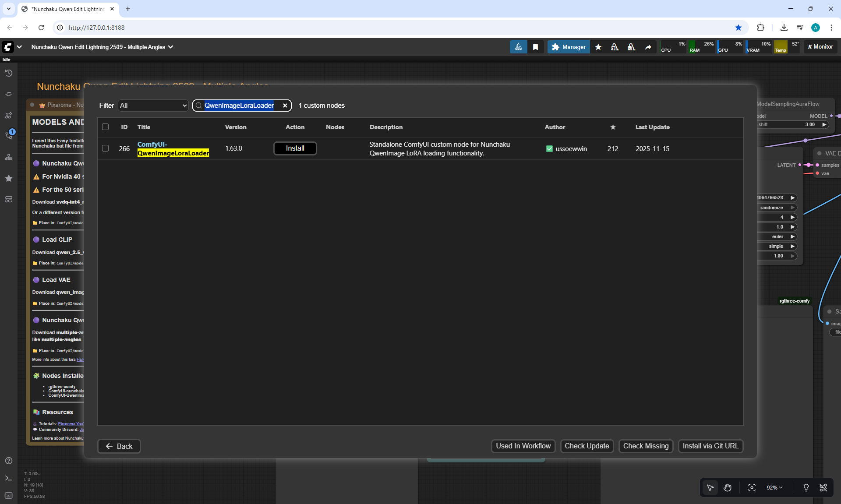Toggle link visibility icon at bottom right
Screen dimensions: 841x504
pyautogui.click(x=823, y=487)
